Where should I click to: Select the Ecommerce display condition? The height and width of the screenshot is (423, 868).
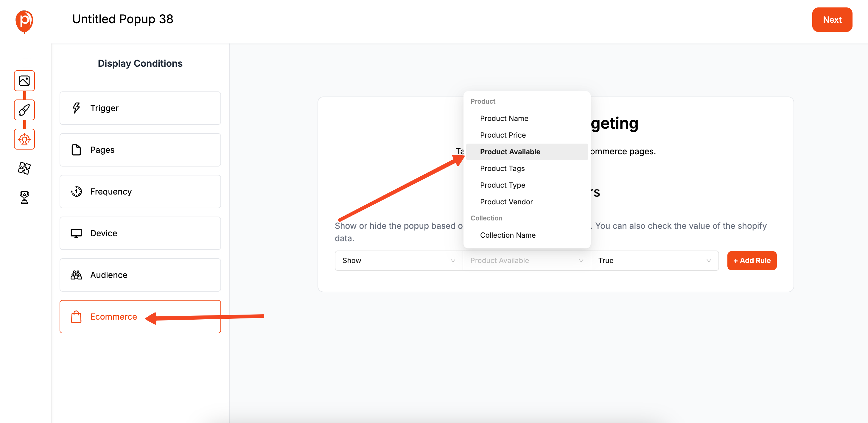coord(140,317)
